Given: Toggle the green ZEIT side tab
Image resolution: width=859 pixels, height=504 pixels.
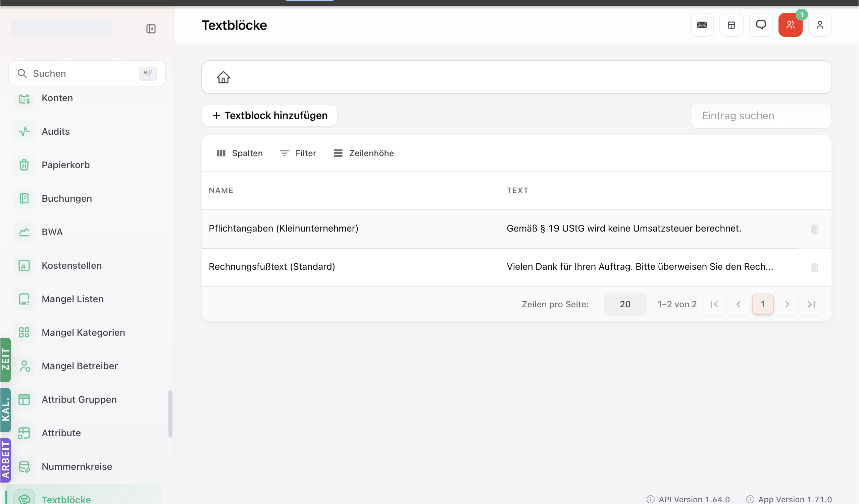Looking at the screenshot, I should point(5,360).
